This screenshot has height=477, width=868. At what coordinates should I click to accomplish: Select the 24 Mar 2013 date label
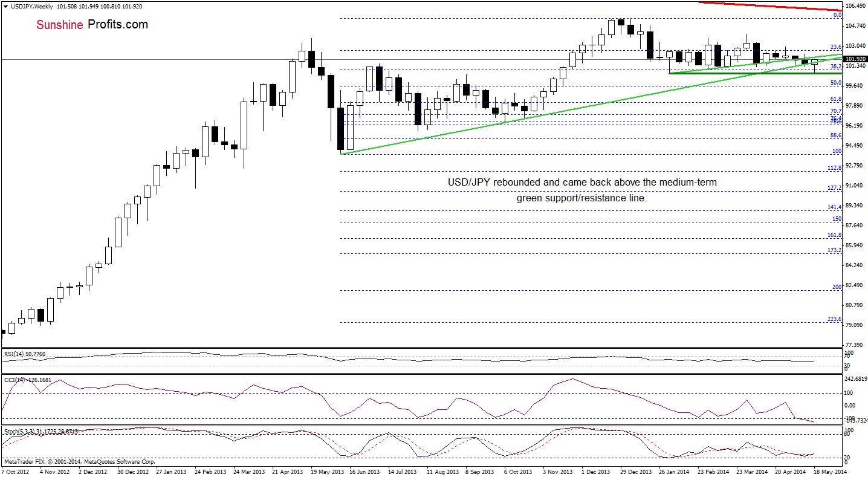click(x=248, y=471)
